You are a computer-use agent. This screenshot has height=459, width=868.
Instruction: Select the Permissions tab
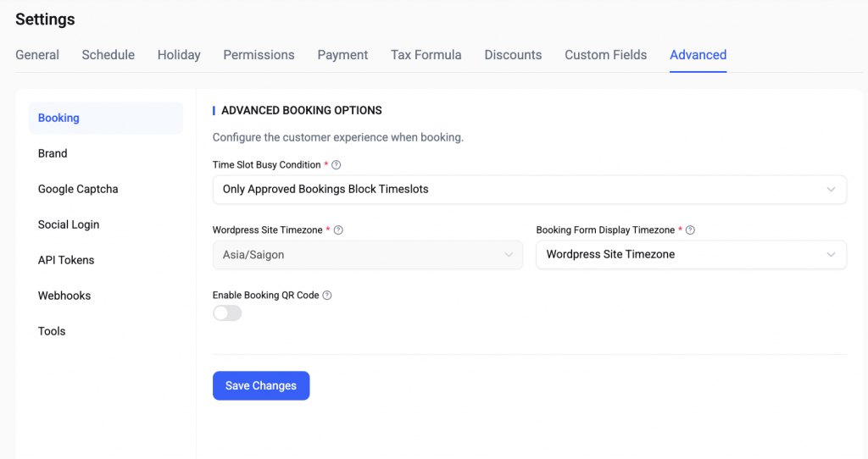tap(259, 55)
